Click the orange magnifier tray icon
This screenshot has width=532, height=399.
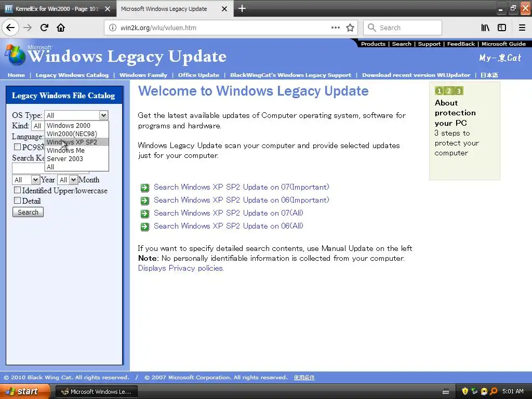tap(494, 391)
